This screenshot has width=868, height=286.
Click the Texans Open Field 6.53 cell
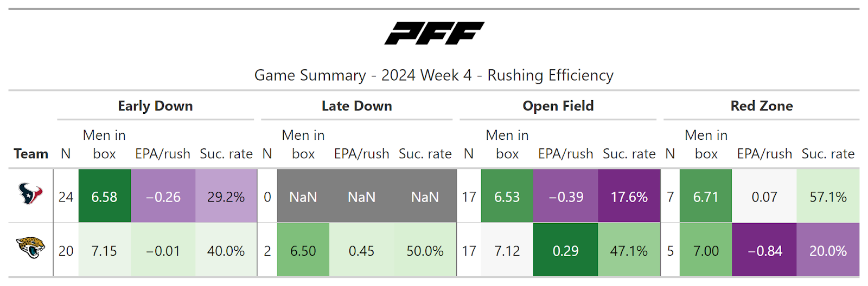(x=507, y=197)
